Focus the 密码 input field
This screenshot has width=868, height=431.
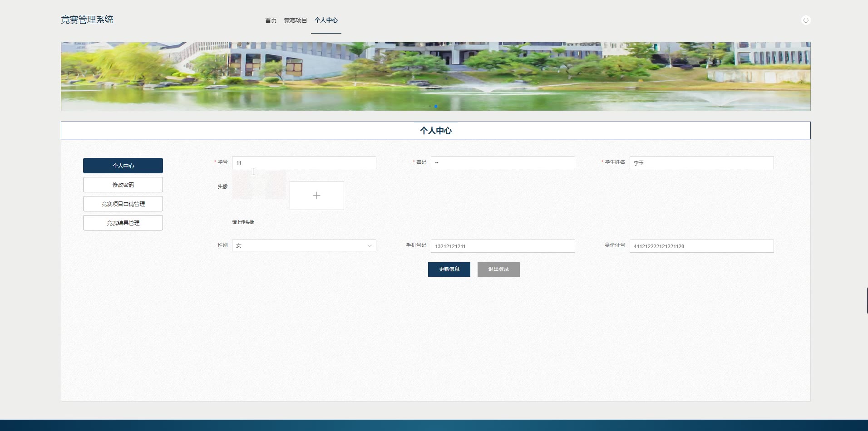tap(503, 163)
